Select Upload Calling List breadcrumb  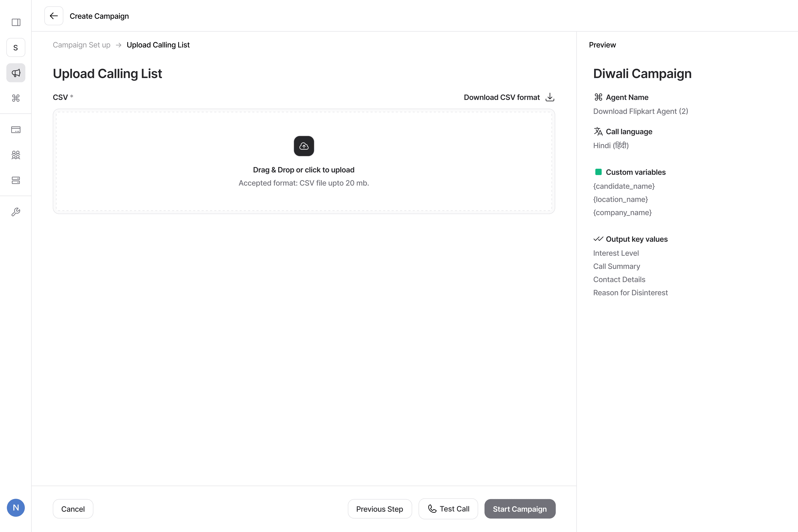[158, 45]
